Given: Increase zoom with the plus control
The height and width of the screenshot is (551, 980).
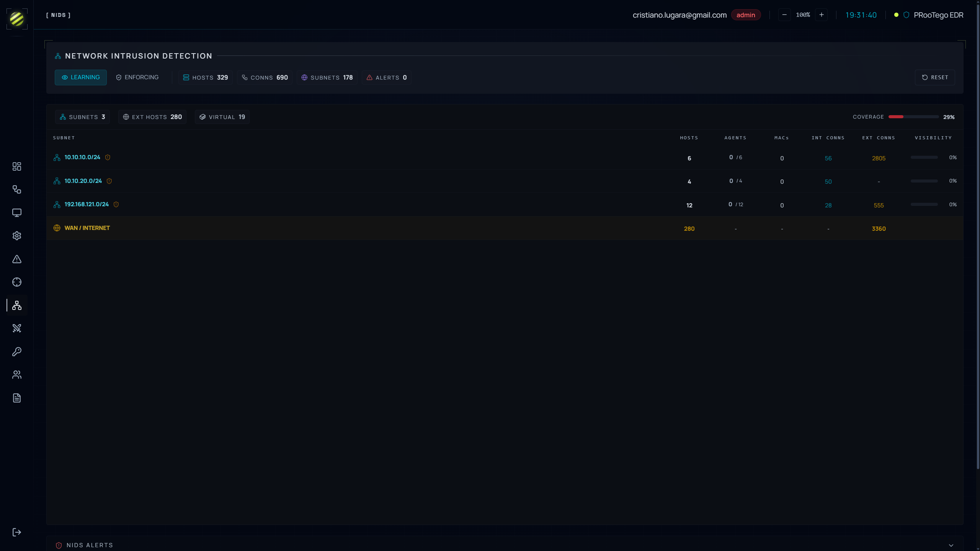Looking at the screenshot, I should pyautogui.click(x=822, y=15).
